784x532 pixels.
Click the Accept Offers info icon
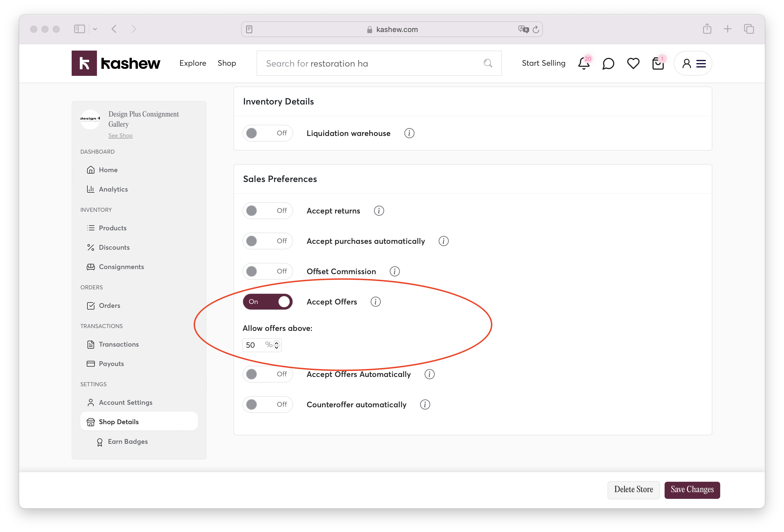375,302
